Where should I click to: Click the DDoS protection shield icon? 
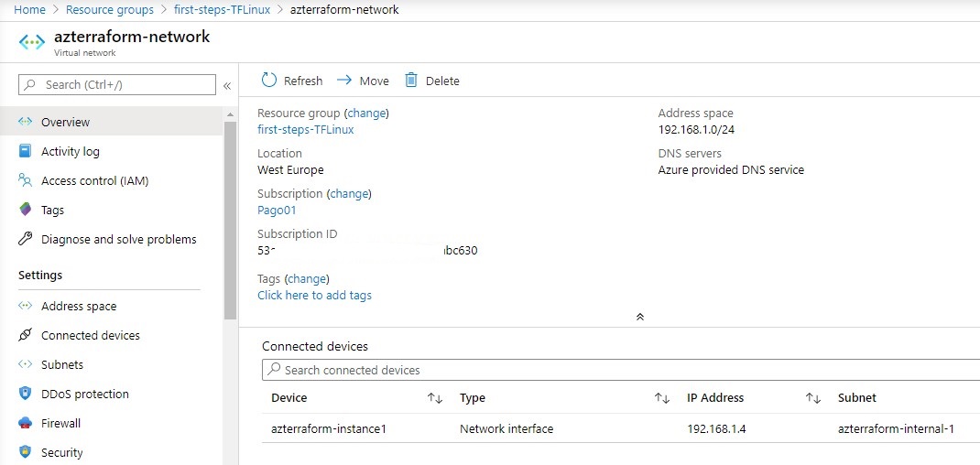pos(26,395)
